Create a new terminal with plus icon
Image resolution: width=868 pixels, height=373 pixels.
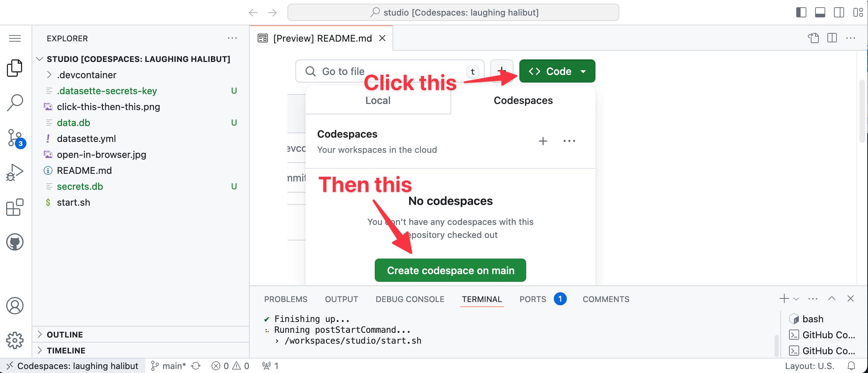pyautogui.click(x=784, y=299)
